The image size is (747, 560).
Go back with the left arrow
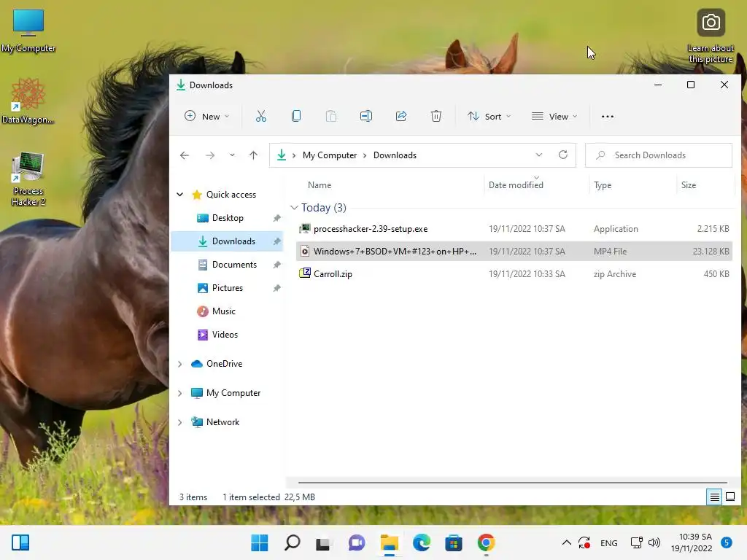tap(185, 155)
